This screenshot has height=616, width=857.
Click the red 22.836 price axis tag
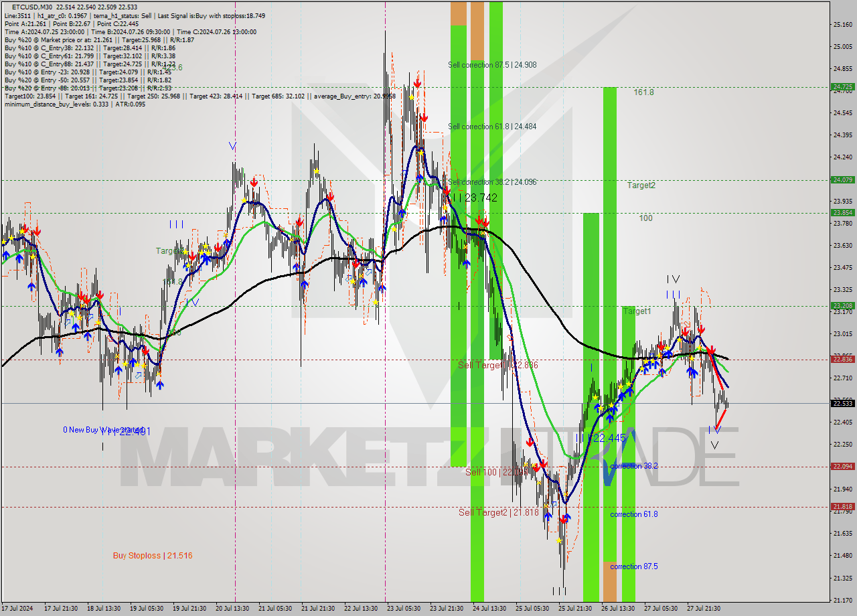click(842, 359)
